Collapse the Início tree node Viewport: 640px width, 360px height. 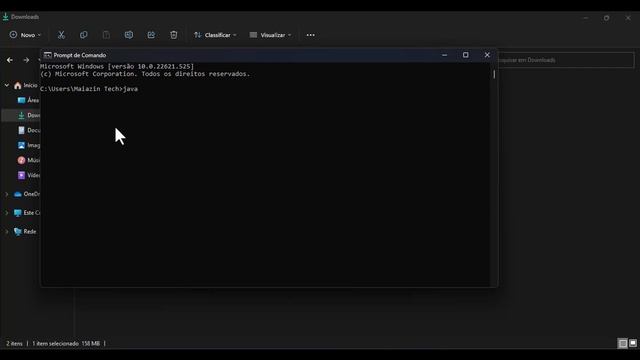click(7, 85)
